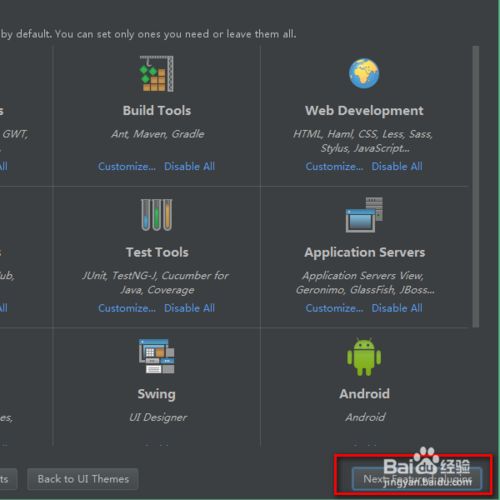500x500 pixels.
Task: Select the Build Tools heading
Action: (x=157, y=111)
